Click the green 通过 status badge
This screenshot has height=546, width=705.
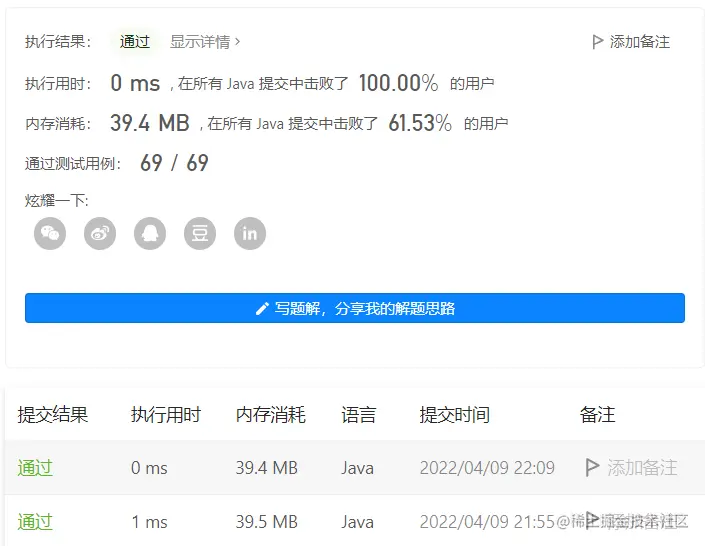[x=134, y=42]
